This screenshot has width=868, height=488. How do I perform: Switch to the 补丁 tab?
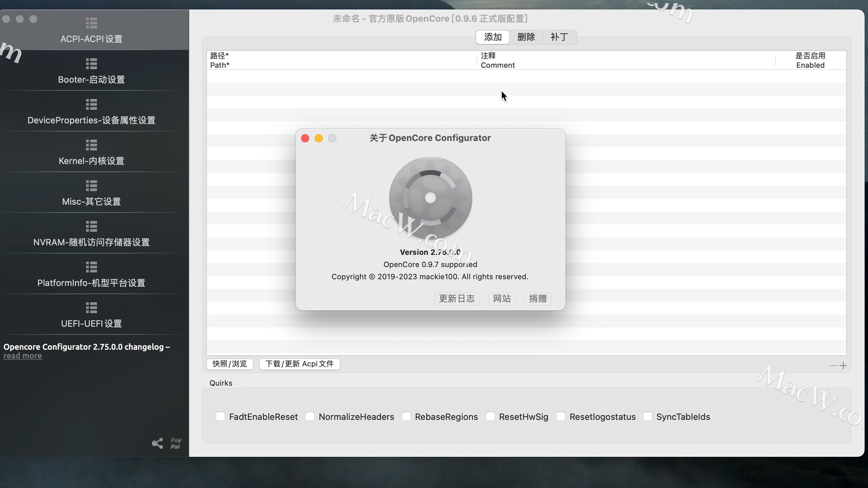pos(559,37)
